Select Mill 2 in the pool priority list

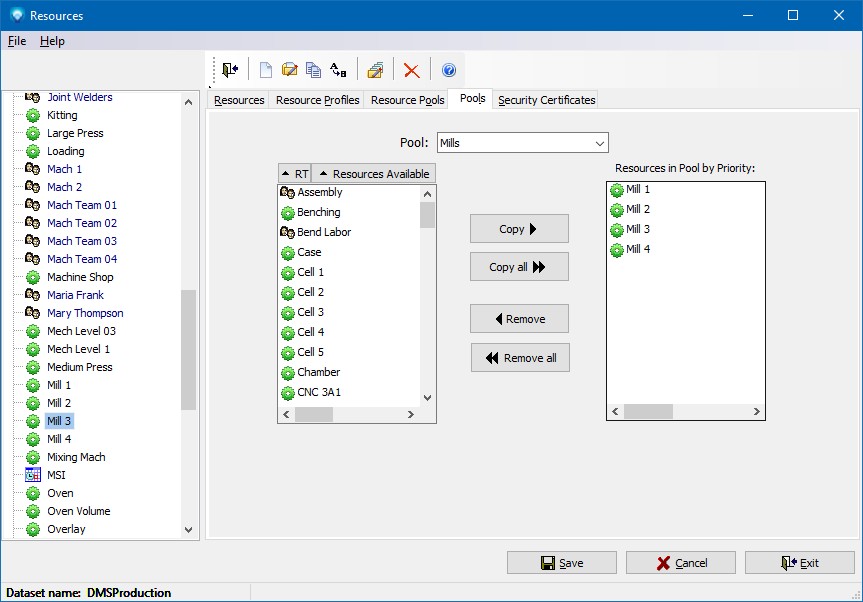(637, 209)
